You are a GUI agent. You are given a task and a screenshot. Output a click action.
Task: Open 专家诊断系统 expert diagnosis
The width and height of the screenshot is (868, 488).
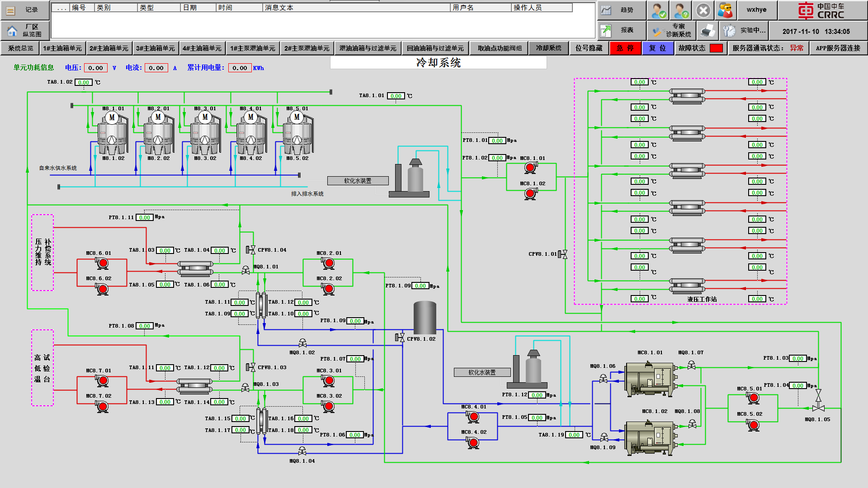coord(671,30)
